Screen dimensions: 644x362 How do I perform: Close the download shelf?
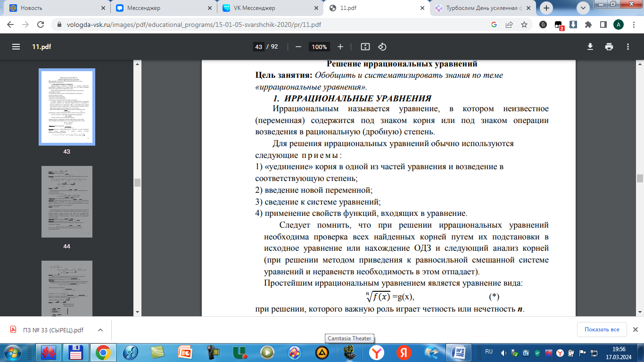(635, 329)
